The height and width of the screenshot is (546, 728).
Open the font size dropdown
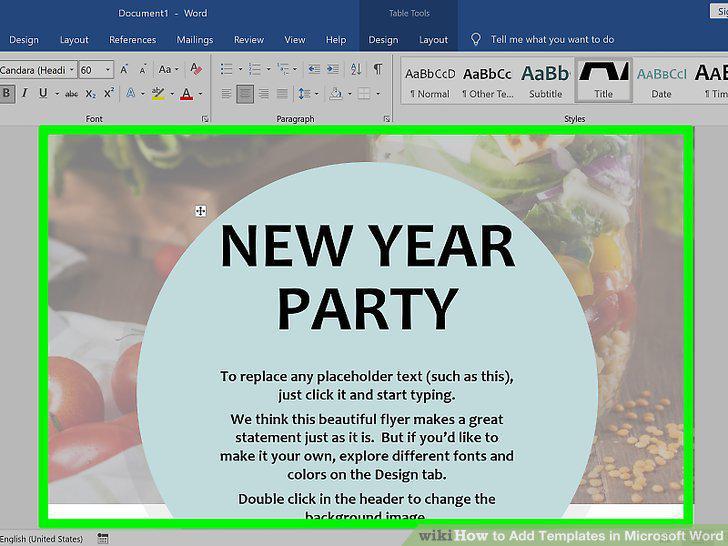coord(108,70)
